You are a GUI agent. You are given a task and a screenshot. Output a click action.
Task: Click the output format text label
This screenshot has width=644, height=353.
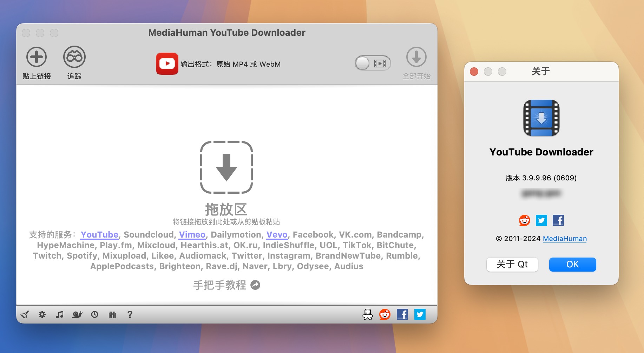click(231, 64)
